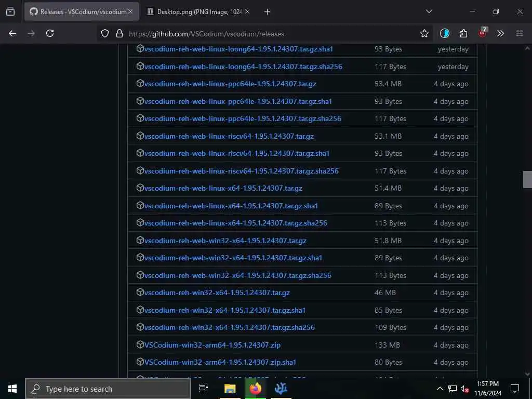Click package icon beside reh-web-linux-x64 tar.gz
532x399 pixels.
[x=140, y=187]
